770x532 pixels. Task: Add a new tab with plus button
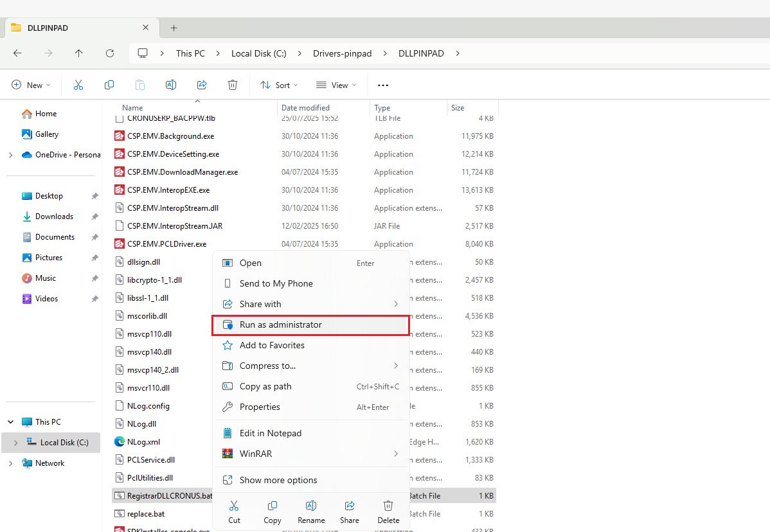pos(174,28)
